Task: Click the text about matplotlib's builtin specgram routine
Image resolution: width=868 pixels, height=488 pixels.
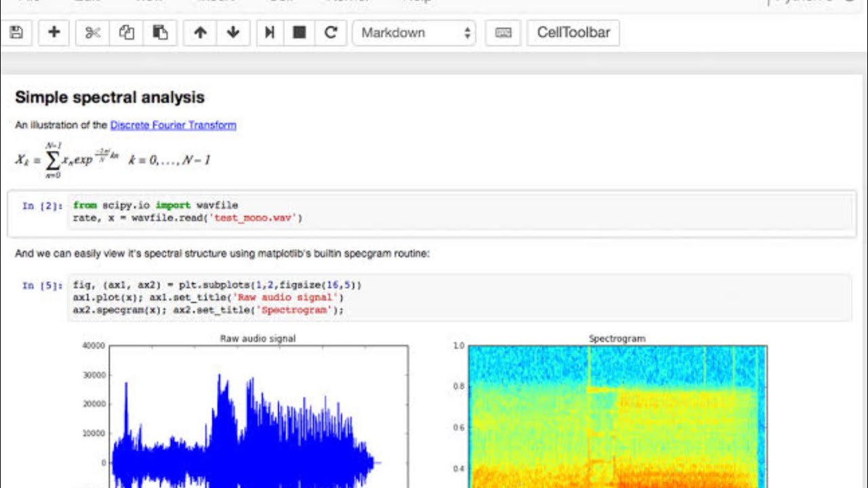Action: pyautogui.click(x=222, y=254)
